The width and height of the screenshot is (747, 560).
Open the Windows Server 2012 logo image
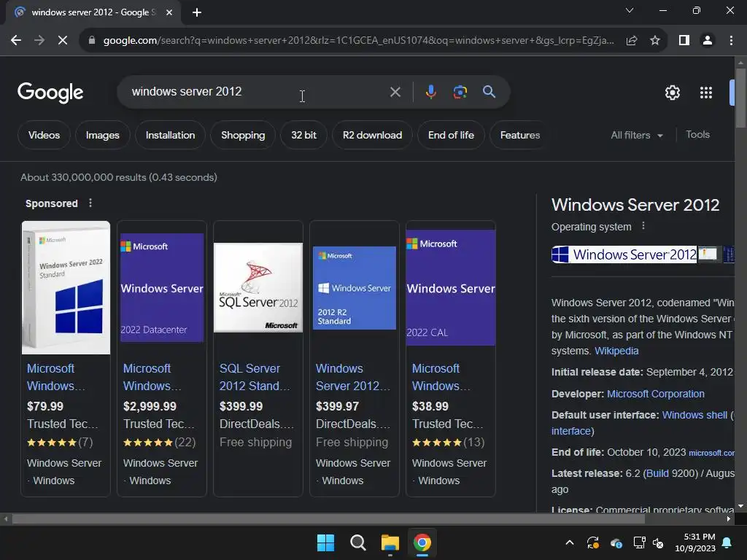click(x=624, y=254)
